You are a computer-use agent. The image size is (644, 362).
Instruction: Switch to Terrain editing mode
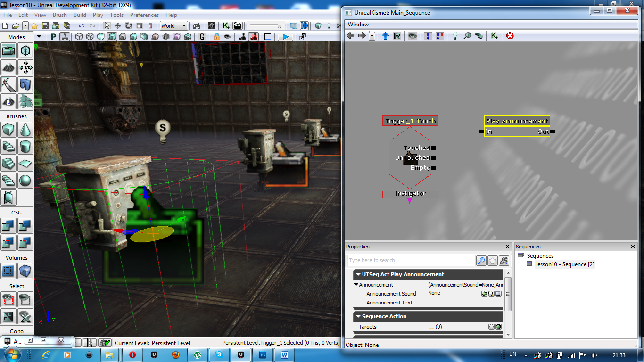click(x=9, y=67)
